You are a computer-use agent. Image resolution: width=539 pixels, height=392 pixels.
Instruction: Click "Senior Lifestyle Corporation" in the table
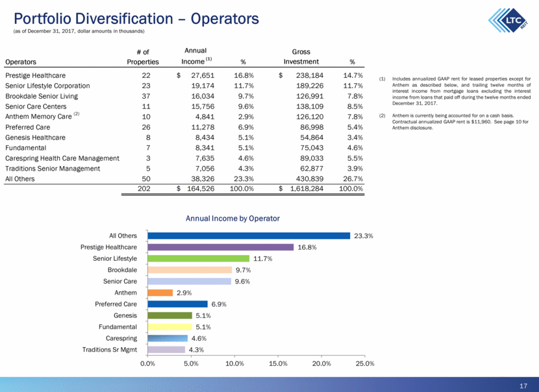47,86
